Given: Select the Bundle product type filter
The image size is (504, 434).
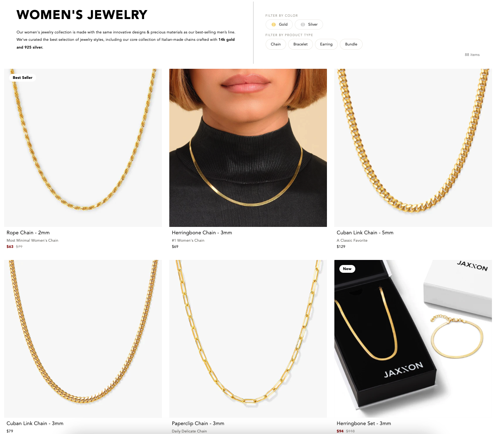Looking at the screenshot, I should 351,44.
